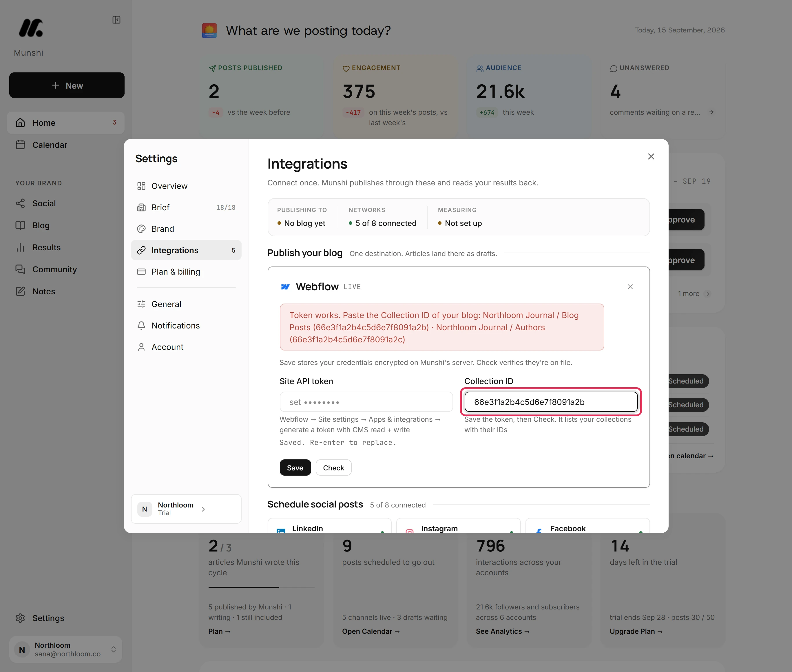Click Save in Webflow card
The height and width of the screenshot is (672, 792).
295,468
